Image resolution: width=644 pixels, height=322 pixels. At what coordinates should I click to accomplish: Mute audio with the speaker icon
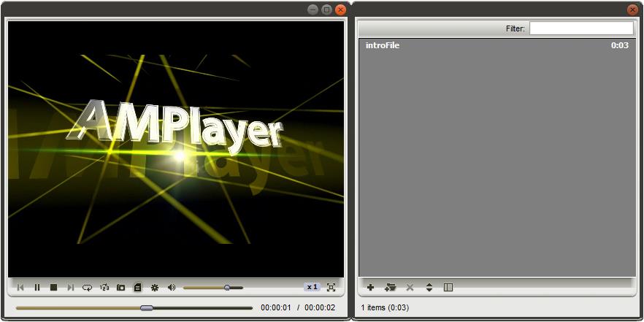click(172, 288)
